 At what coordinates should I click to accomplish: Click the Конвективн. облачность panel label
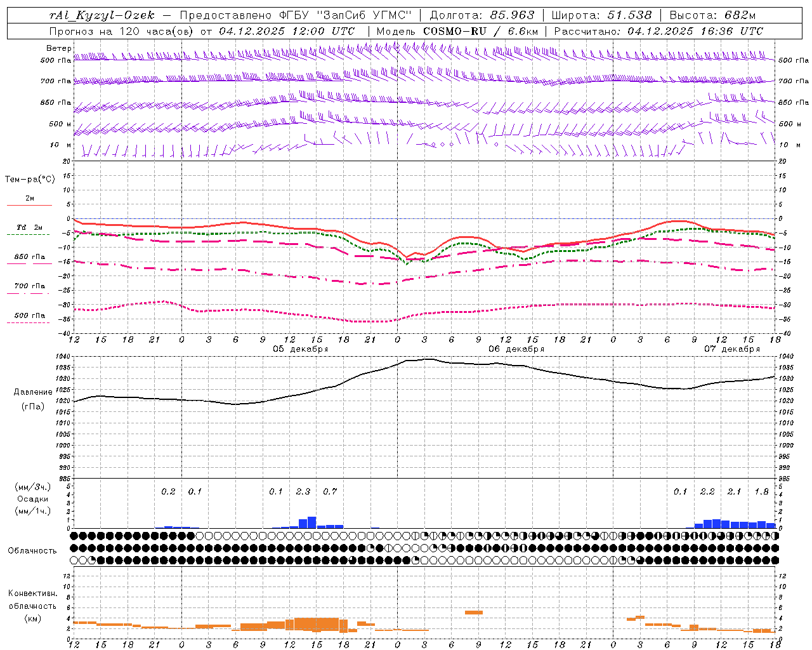(32, 600)
